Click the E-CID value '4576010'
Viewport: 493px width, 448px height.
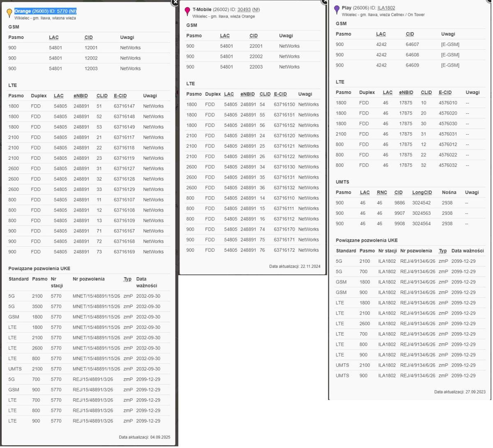click(x=448, y=103)
